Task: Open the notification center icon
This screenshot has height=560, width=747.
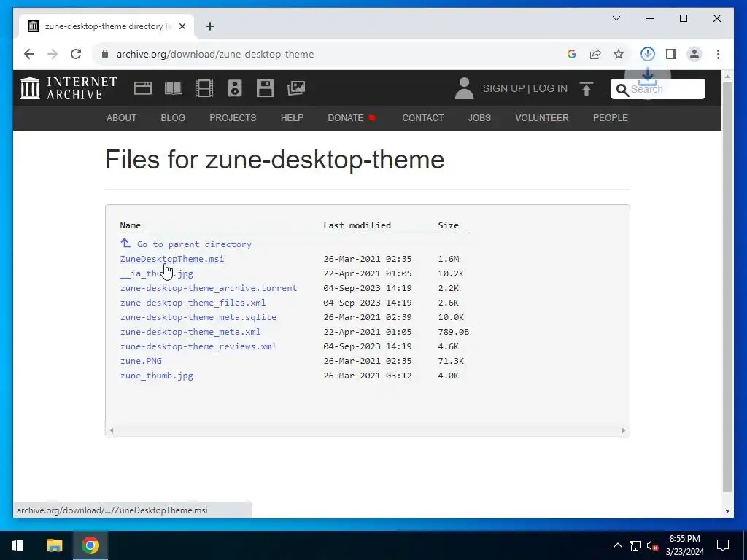Action: pos(723,545)
